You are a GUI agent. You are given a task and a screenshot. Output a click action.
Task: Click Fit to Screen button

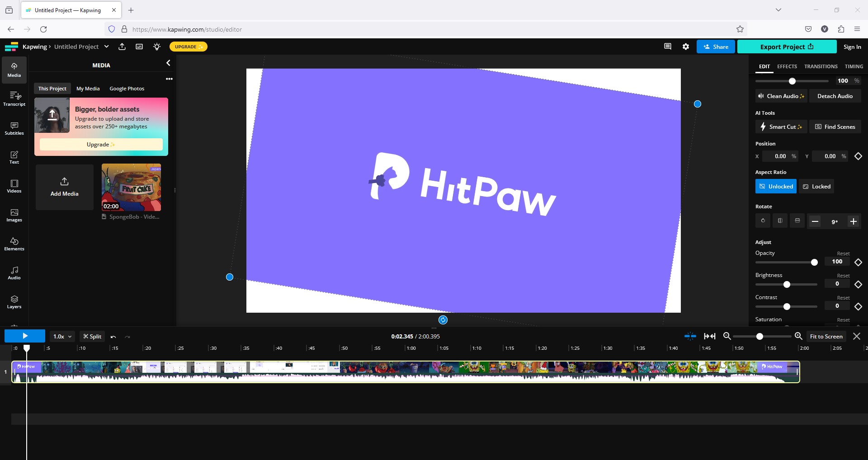[x=826, y=336]
